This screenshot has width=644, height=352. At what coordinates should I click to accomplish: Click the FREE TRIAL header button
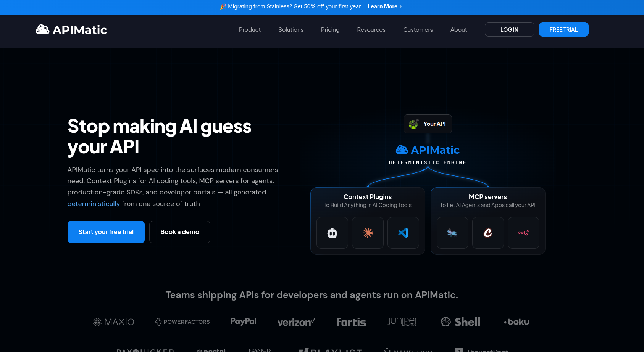pyautogui.click(x=563, y=29)
